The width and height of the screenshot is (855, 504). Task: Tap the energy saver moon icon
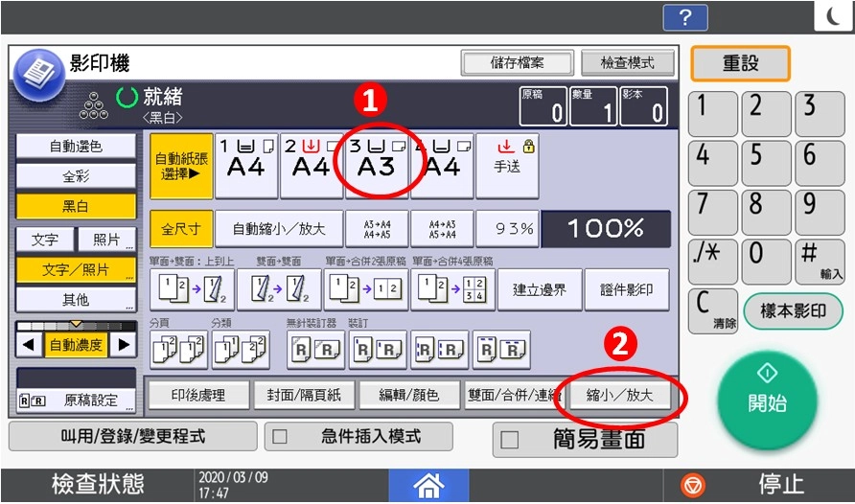coord(834,16)
